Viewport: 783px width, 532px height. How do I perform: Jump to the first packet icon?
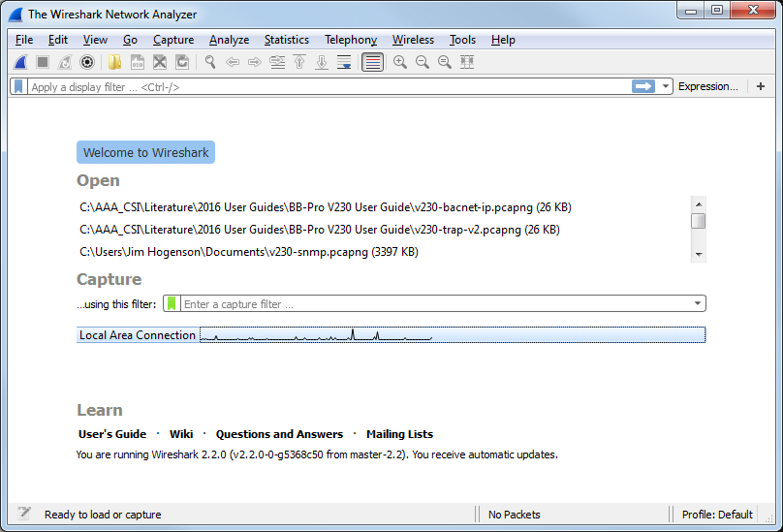click(299, 62)
